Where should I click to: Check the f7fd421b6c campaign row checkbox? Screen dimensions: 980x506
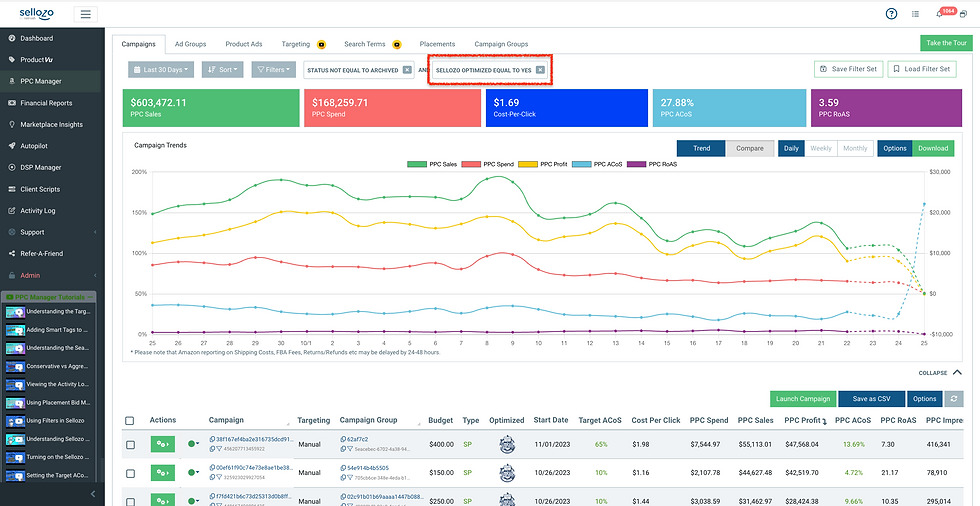130,500
